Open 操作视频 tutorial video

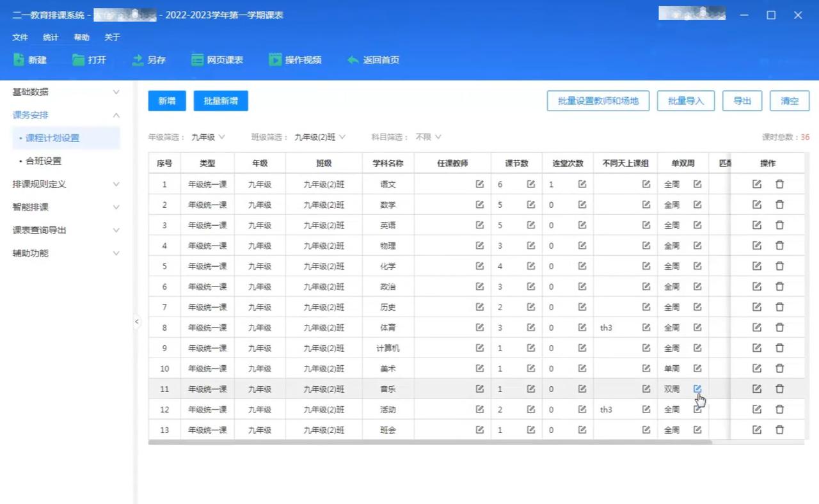[295, 59]
